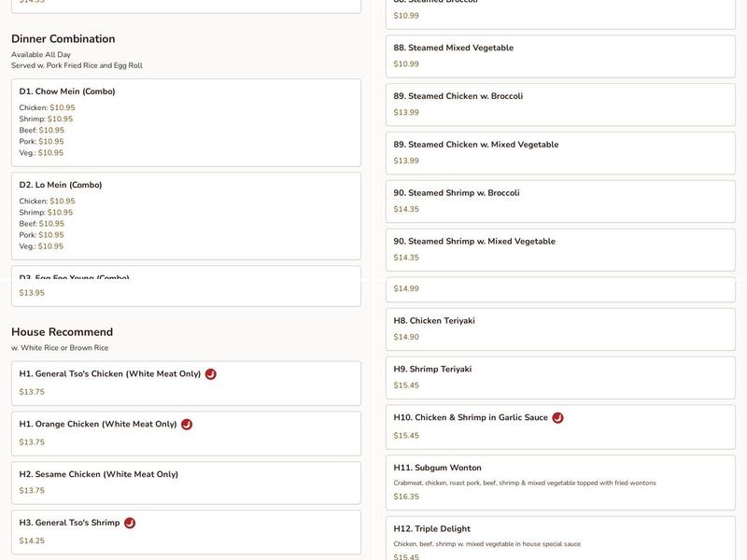The image size is (747, 560).
Task: Click spicy pepper icon on General Tso's Shrimp
Action: click(x=130, y=524)
